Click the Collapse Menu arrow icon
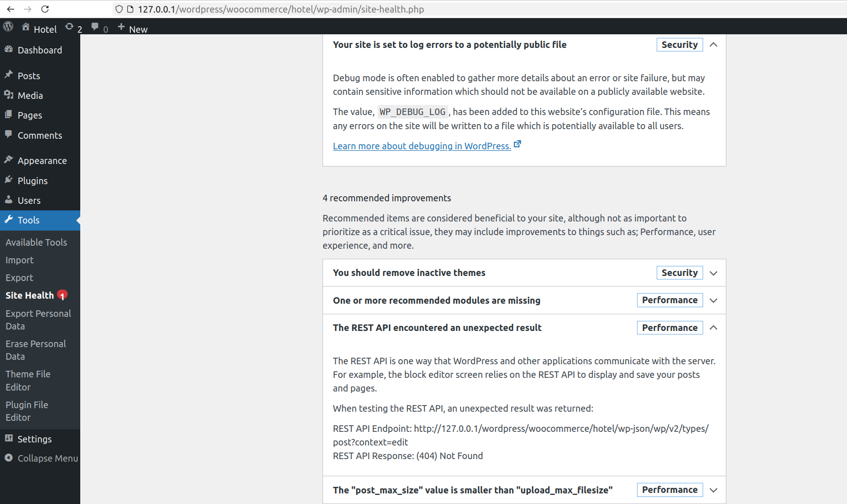 [x=9, y=458]
